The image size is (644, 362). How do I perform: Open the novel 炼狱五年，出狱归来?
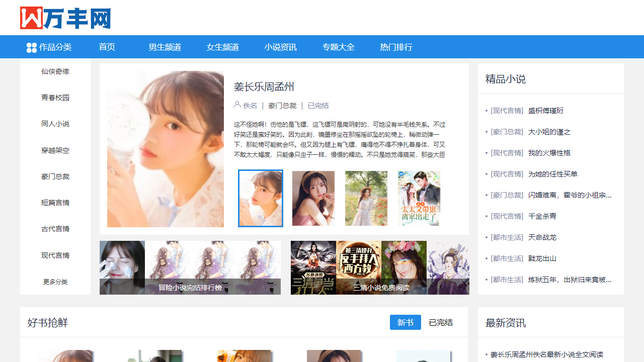point(570,280)
